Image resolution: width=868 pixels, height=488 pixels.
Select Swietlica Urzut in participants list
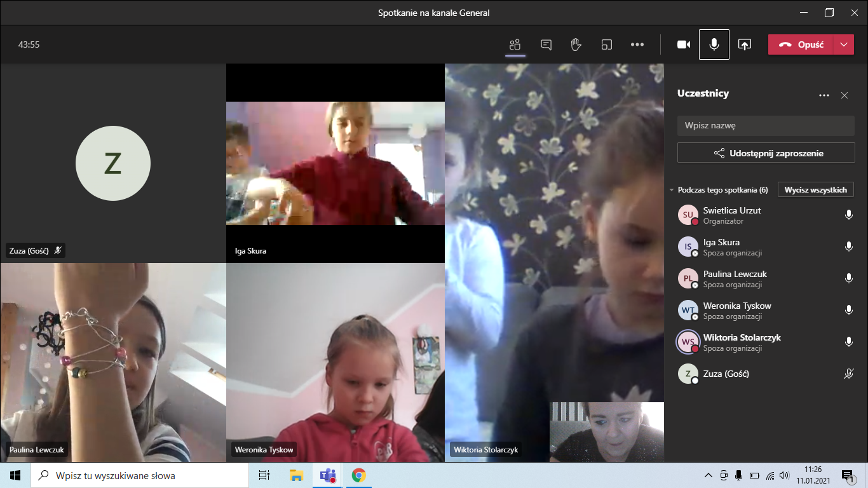pyautogui.click(x=766, y=215)
